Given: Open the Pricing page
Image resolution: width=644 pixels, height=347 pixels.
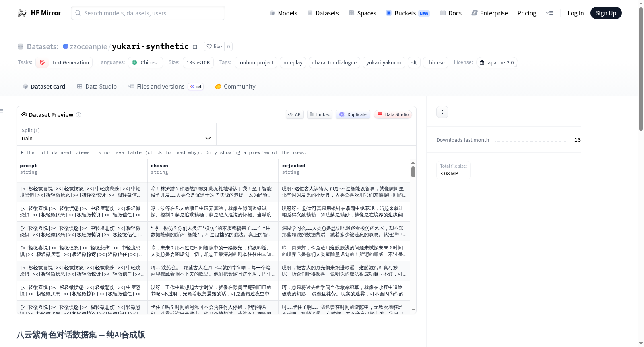Looking at the screenshot, I should [x=527, y=13].
